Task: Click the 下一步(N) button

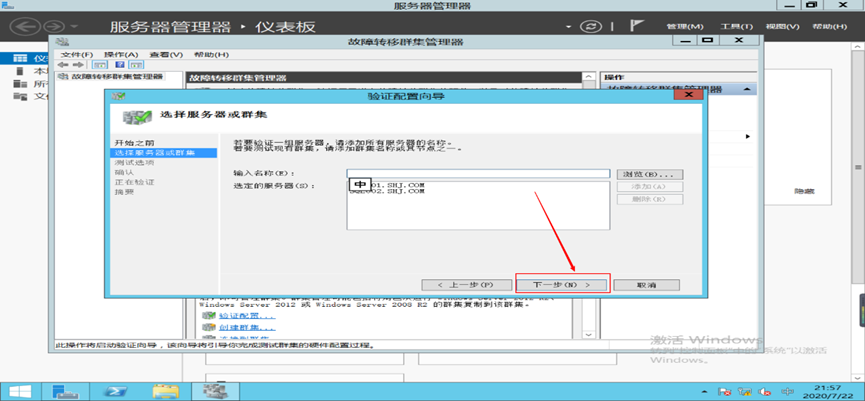Action: [x=562, y=285]
